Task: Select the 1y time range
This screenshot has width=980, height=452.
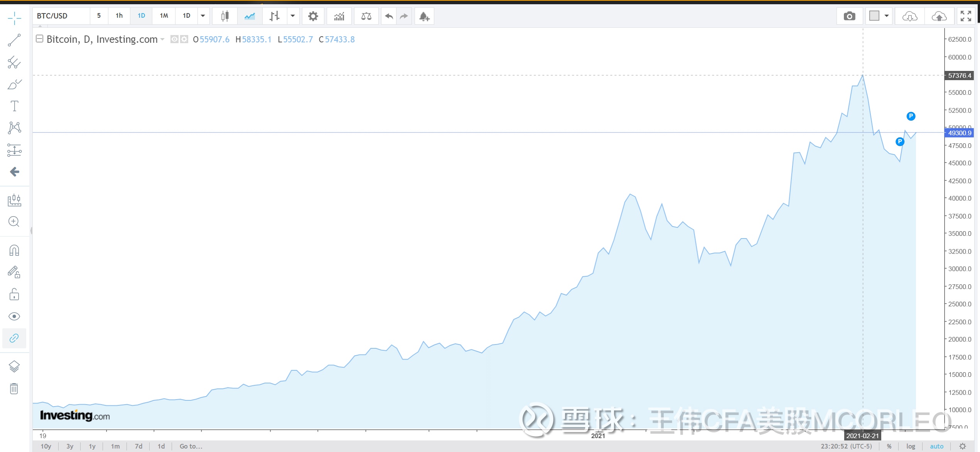Action: 92,446
